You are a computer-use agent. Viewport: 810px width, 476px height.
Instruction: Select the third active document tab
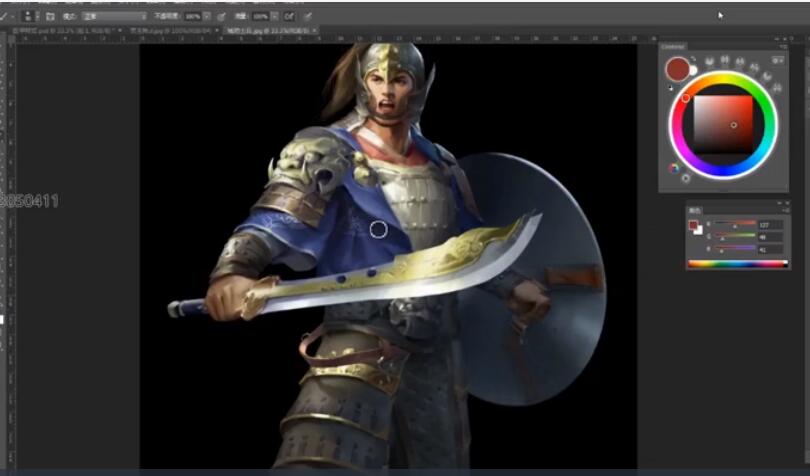point(268,31)
